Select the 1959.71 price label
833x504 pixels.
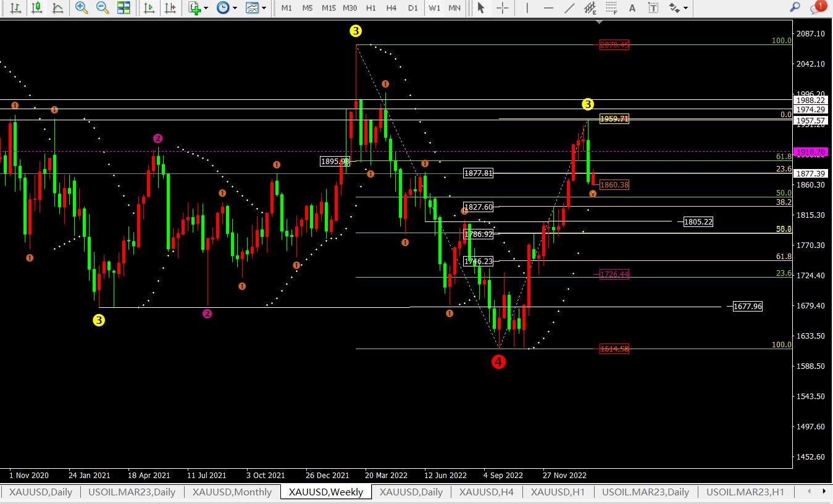[614, 118]
